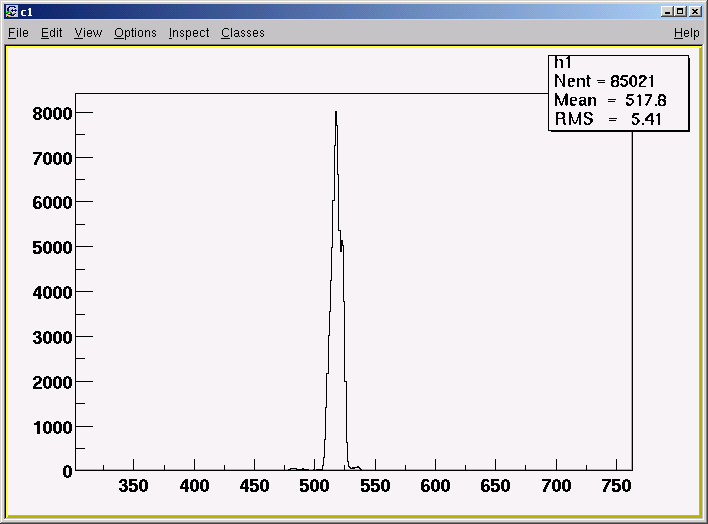
Task: Select the Nent = 85021 stats line
Action: pyautogui.click(x=604, y=81)
